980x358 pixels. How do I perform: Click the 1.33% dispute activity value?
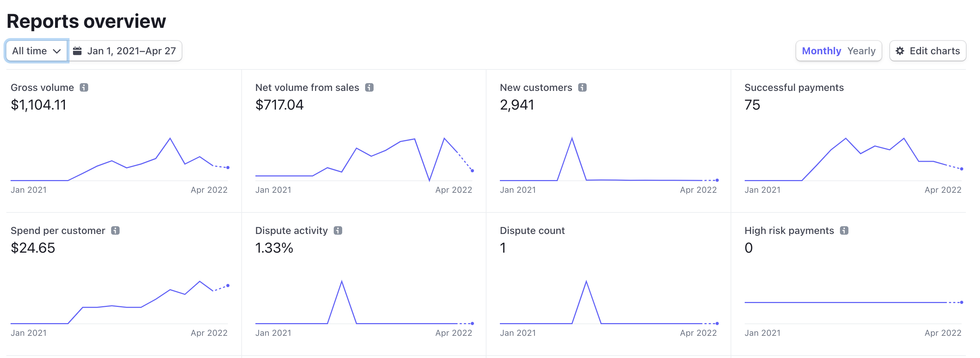274,248
